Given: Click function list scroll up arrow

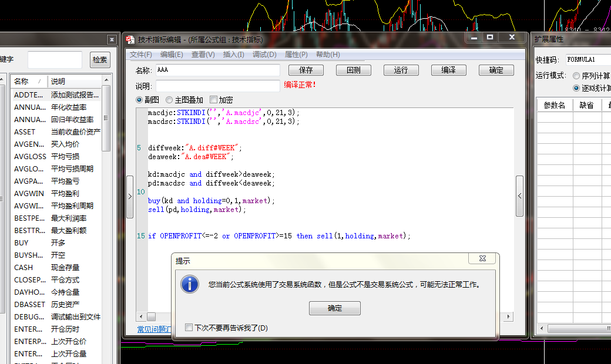Looking at the screenshot, I should pos(106,80).
